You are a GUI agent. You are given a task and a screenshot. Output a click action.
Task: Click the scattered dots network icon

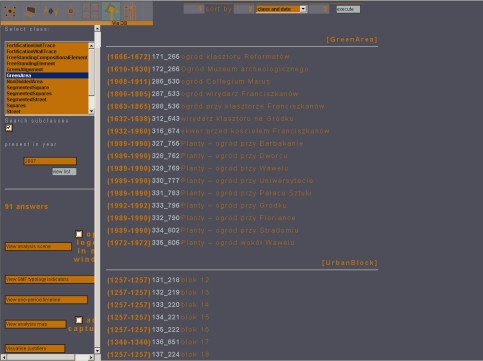[x=10, y=11]
